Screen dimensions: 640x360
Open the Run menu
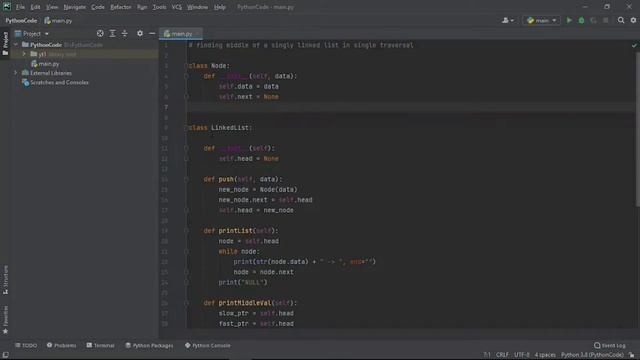142,7
